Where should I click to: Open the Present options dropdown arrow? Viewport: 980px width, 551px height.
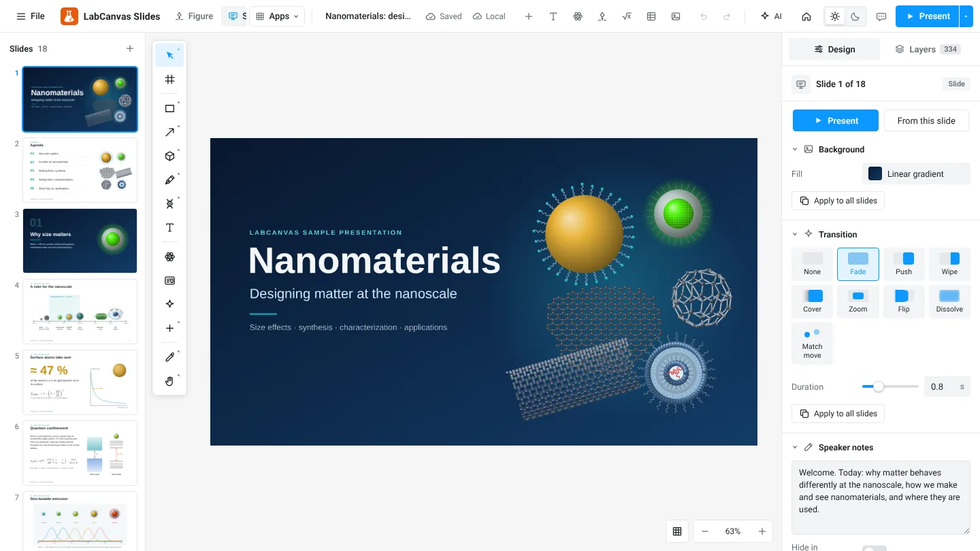point(966,16)
